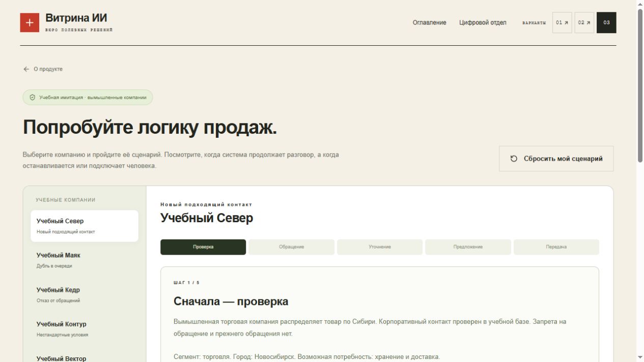The width and height of the screenshot is (644, 362).
Task: Open Цифровой отдел in the top navigation
Action: click(x=483, y=23)
